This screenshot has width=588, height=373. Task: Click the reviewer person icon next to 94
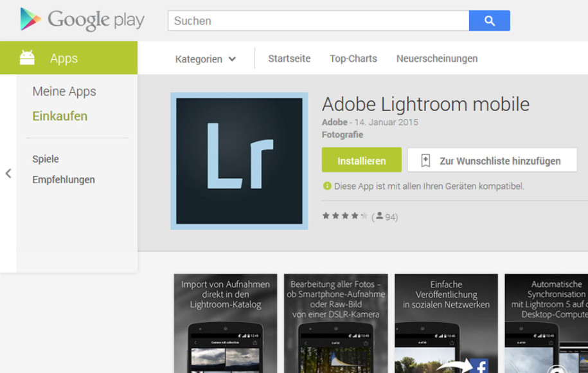[x=380, y=216]
